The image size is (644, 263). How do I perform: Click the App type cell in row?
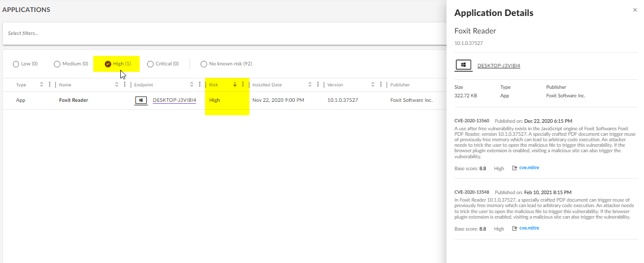pos(20,100)
